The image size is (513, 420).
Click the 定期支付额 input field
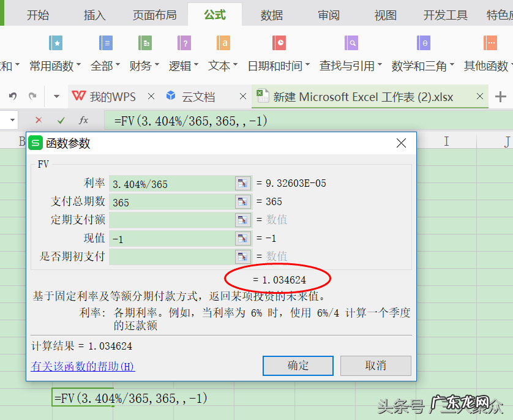[x=172, y=220]
